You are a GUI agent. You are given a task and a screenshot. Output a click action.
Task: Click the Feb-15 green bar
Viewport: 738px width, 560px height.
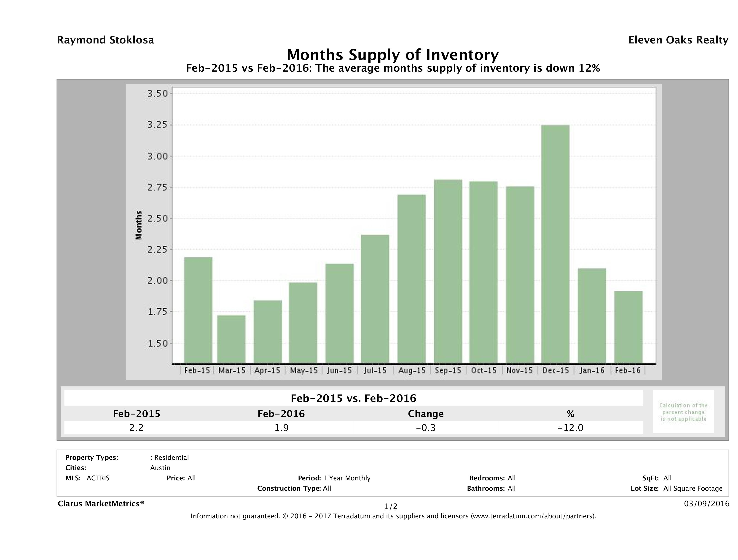pos(198,310)
